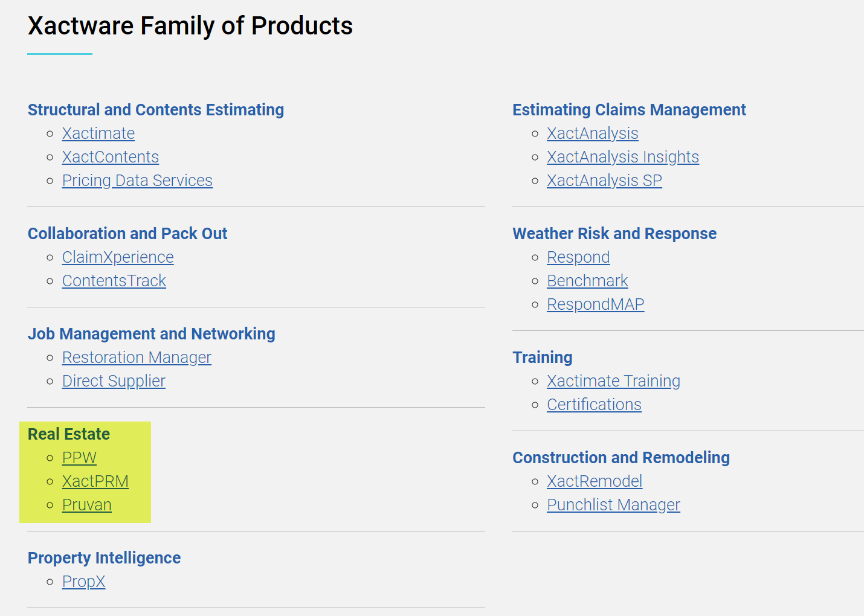Open Pricing Data Services link
Screen dimensions: 864x616
click(137, 181)
